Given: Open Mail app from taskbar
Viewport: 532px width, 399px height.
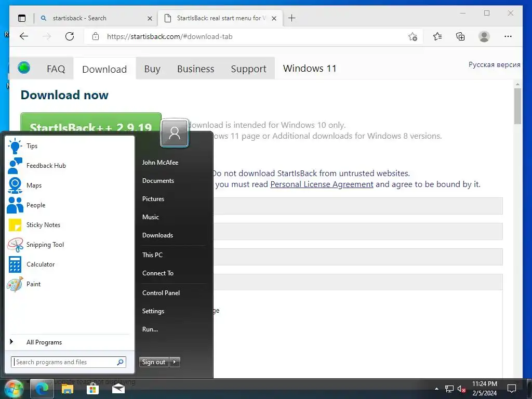Looking at the screenshot, I should point(118,389).
